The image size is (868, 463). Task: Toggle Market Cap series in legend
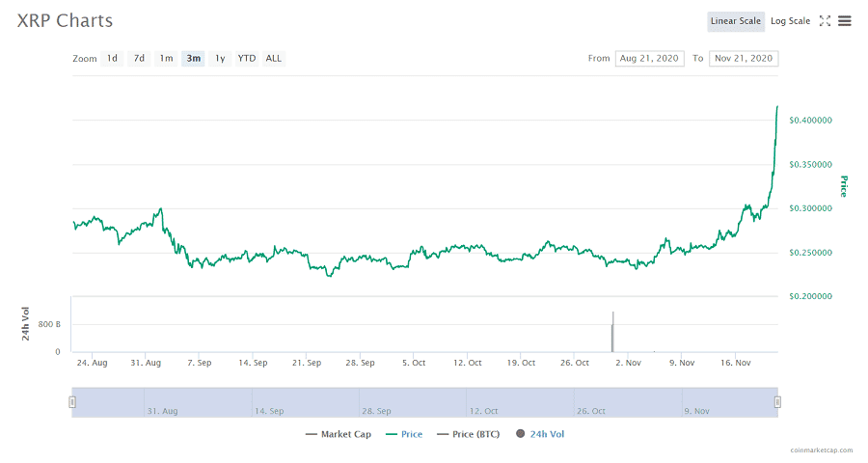tap(339, 434)
